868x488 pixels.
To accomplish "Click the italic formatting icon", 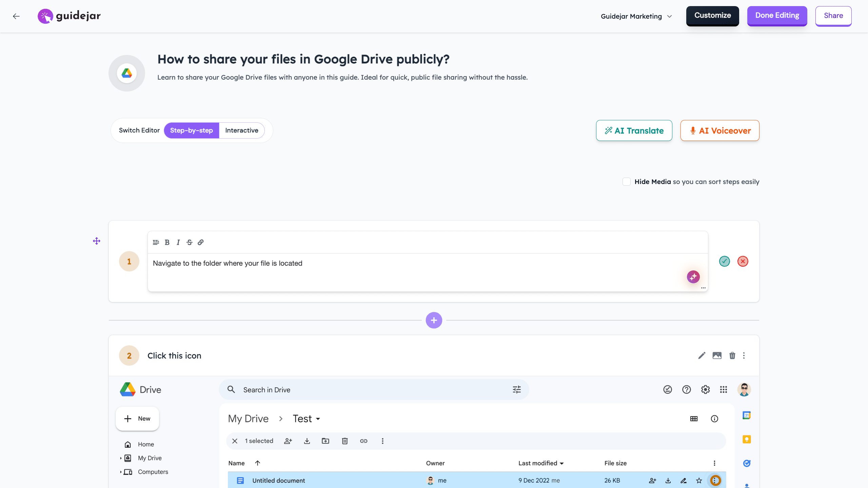I will coord(178,242).
